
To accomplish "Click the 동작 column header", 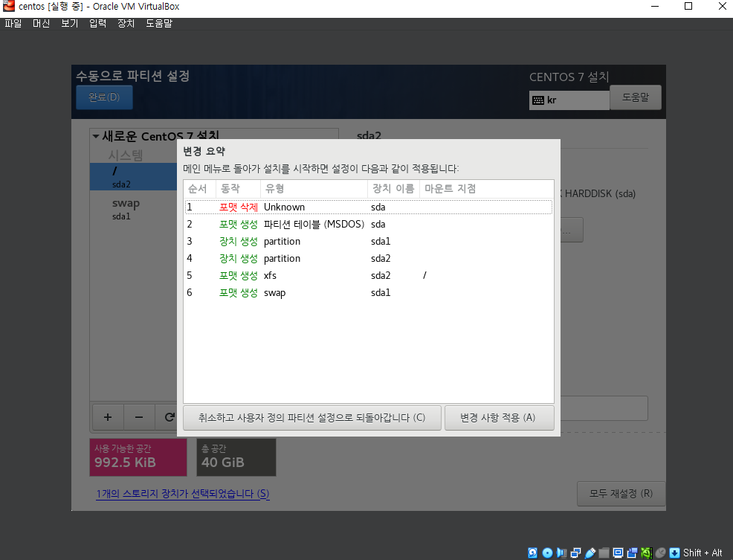I will [x=238, y=189].
